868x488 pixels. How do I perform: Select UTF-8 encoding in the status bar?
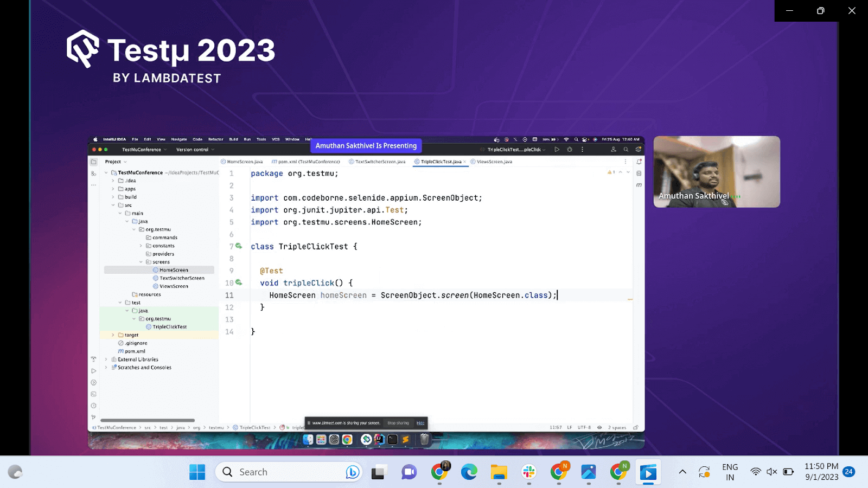click(x=583, y=427)
